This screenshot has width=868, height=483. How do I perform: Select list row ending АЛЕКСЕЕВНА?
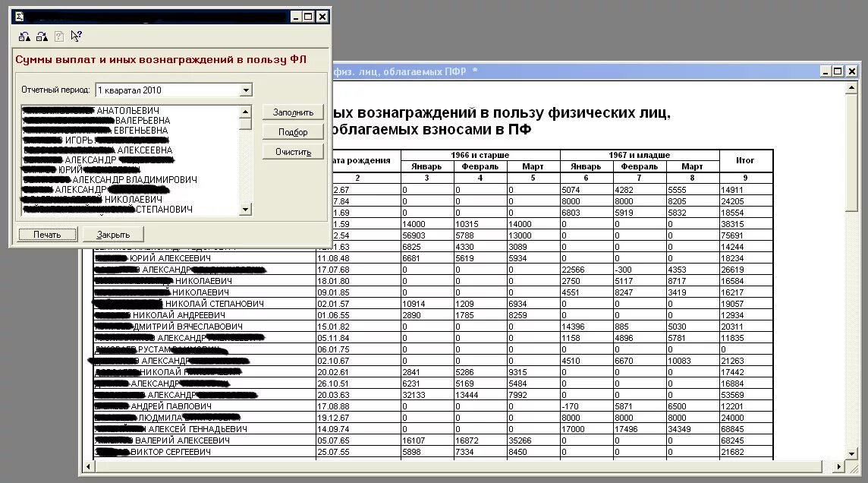tap(131, 150)
